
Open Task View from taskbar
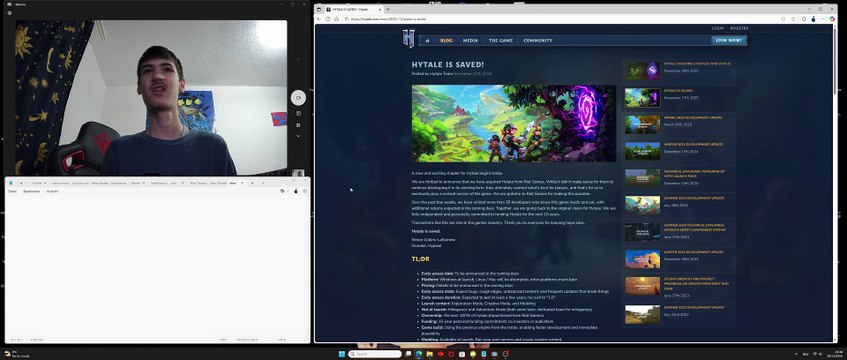(x=408, y=354)
